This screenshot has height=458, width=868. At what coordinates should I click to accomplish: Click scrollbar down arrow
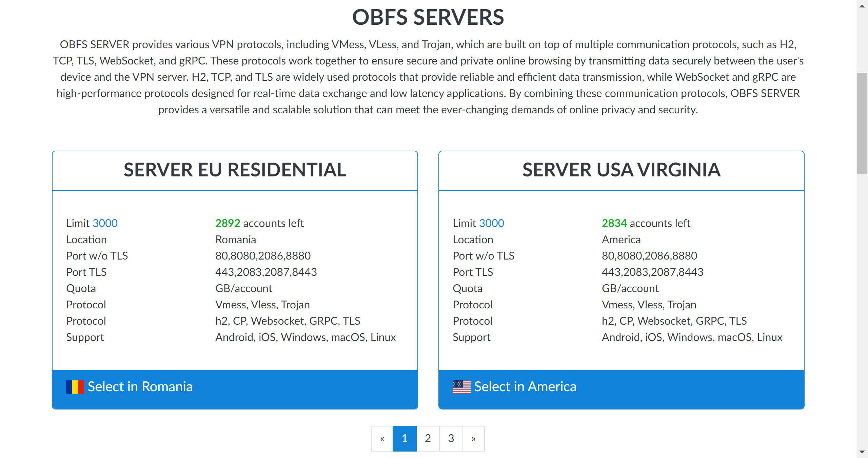(862, 452)
